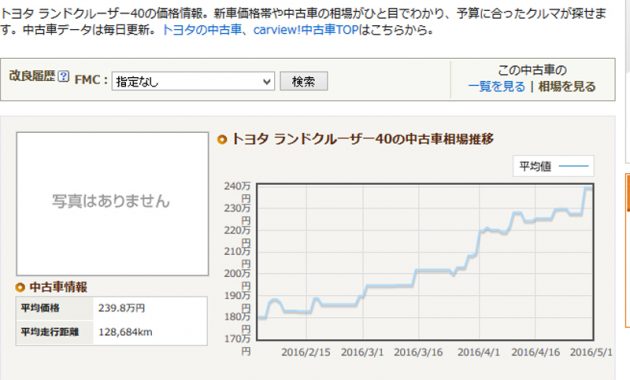The width and height of the screenshot is (630, 380).
Task: Open the help icon next to 改良履歴
Action: tap(63, 76)
